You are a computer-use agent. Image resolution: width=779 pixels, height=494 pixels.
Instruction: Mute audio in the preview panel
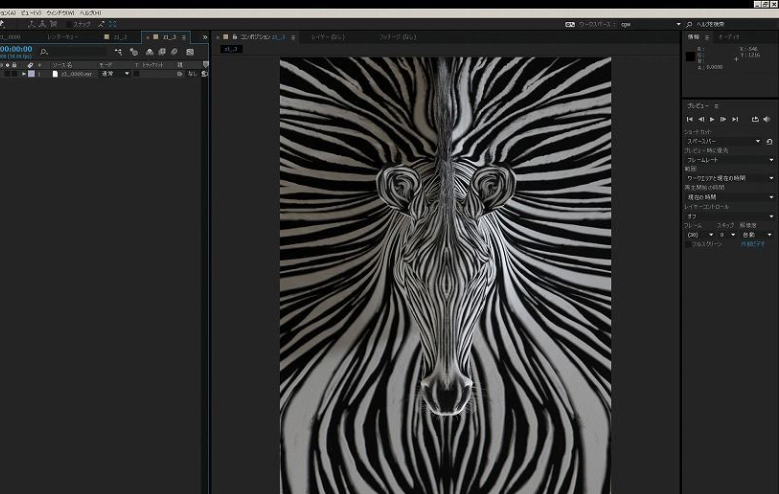(x=767, y=119)
